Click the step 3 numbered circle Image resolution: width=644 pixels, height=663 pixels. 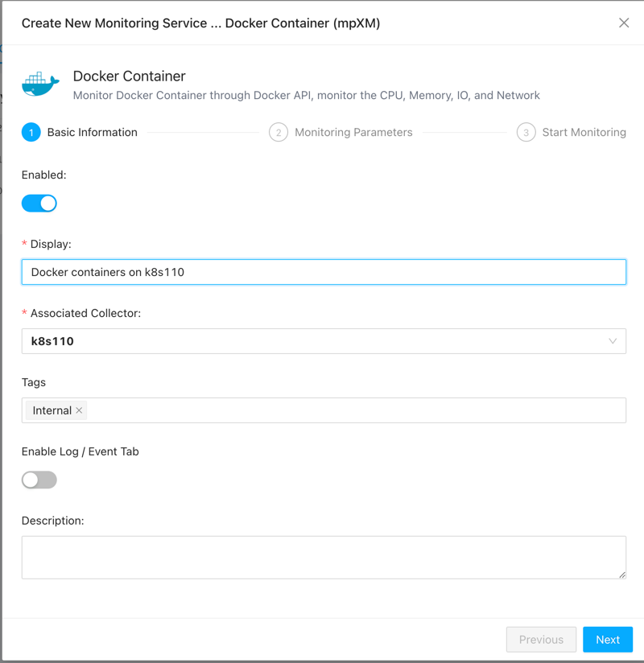[x=526, y=133]
